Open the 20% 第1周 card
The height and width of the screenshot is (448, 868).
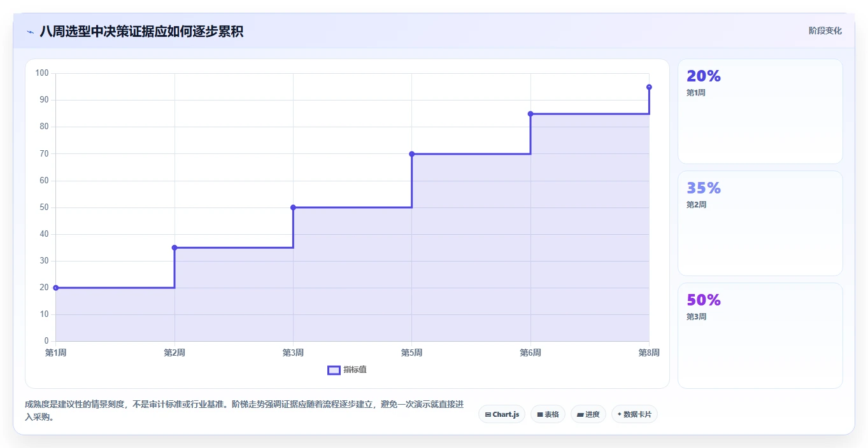[760, 111]
